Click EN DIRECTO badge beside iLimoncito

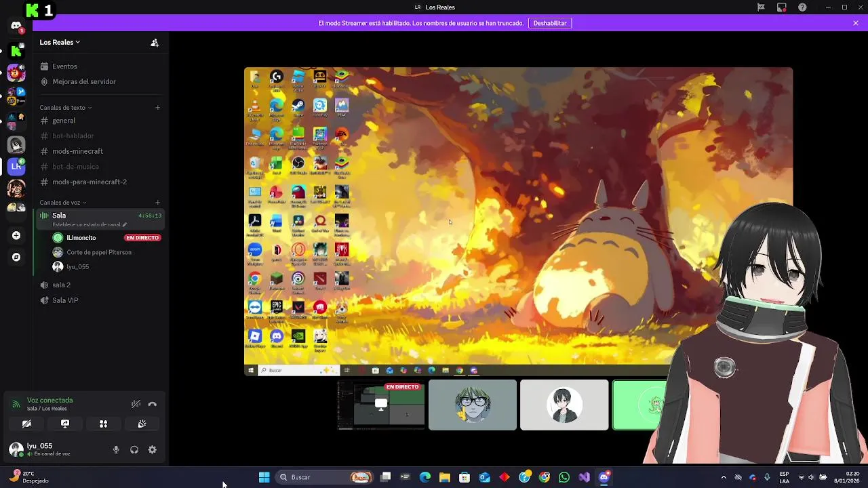click(x=142, y=238)
